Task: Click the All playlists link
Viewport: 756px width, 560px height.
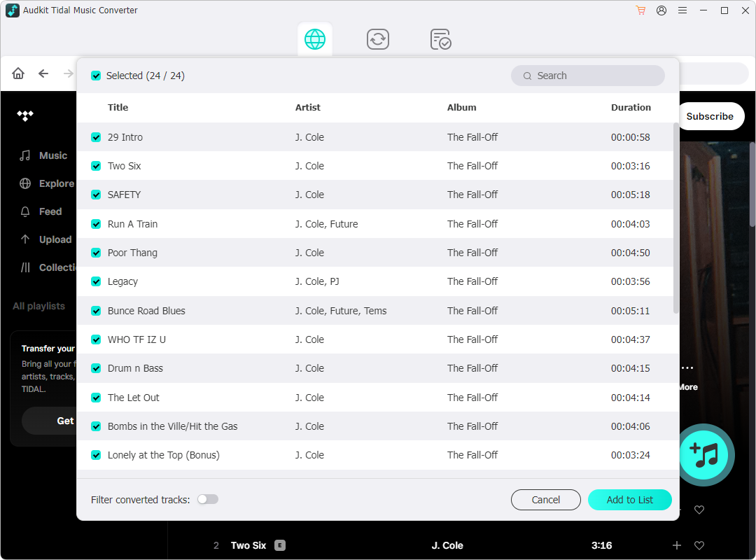Action: pos(38,307)
